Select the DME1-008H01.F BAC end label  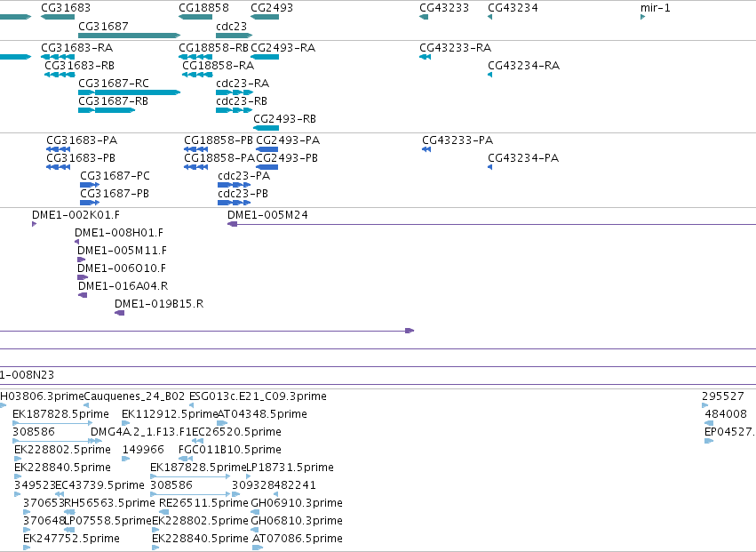pyautogui.click(x=119, y=233)
